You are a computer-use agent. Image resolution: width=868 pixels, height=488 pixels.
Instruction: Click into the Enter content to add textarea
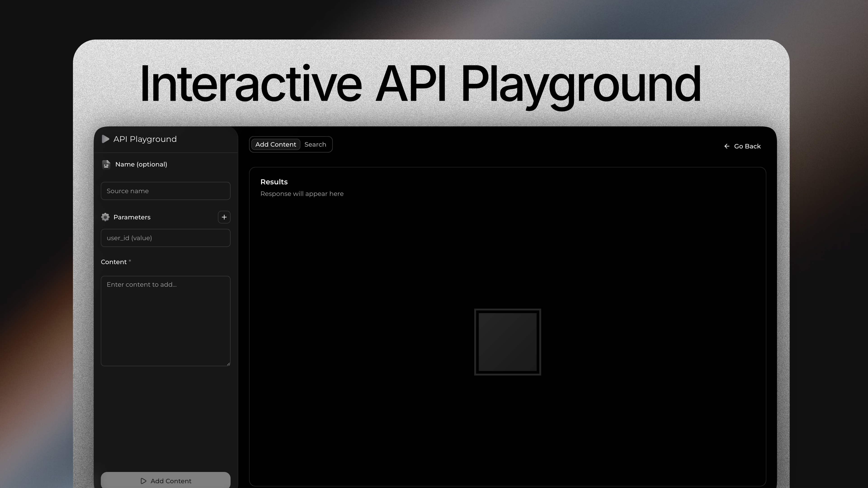tap(165, 321)
